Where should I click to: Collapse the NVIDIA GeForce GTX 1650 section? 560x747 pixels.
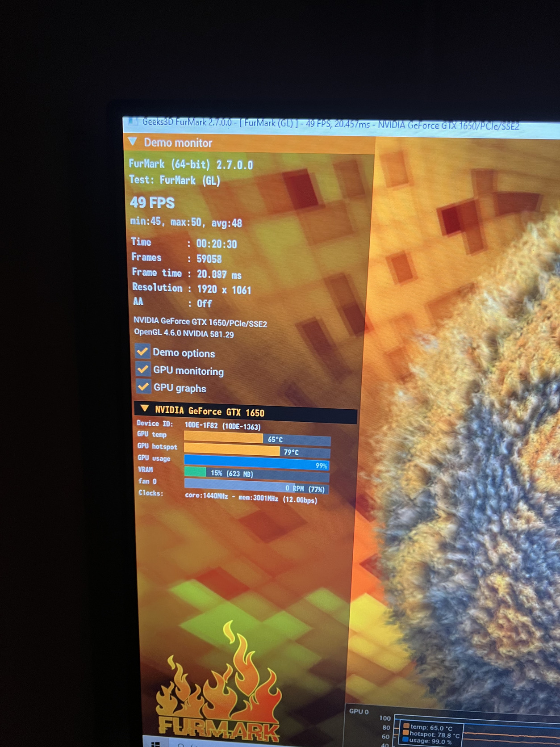144,408
